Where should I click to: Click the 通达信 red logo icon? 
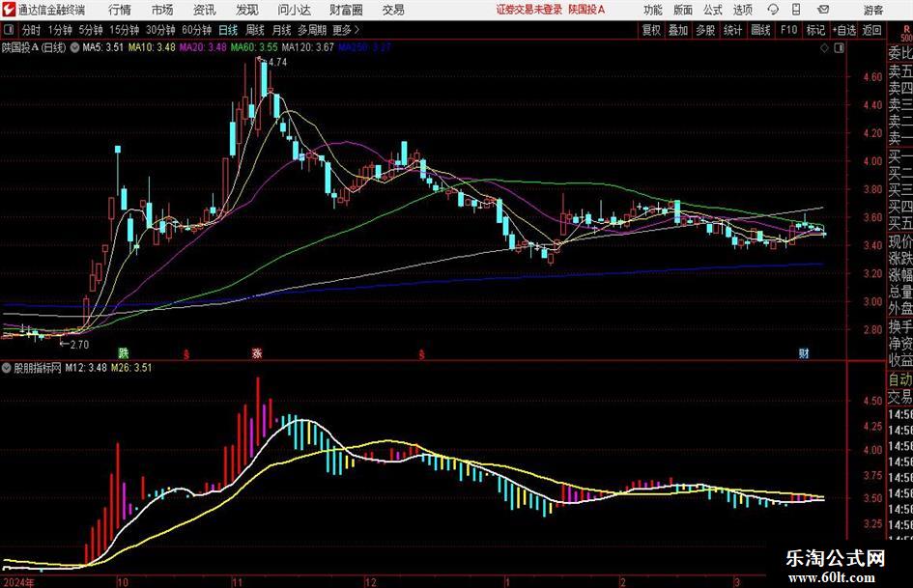point(10,10)
